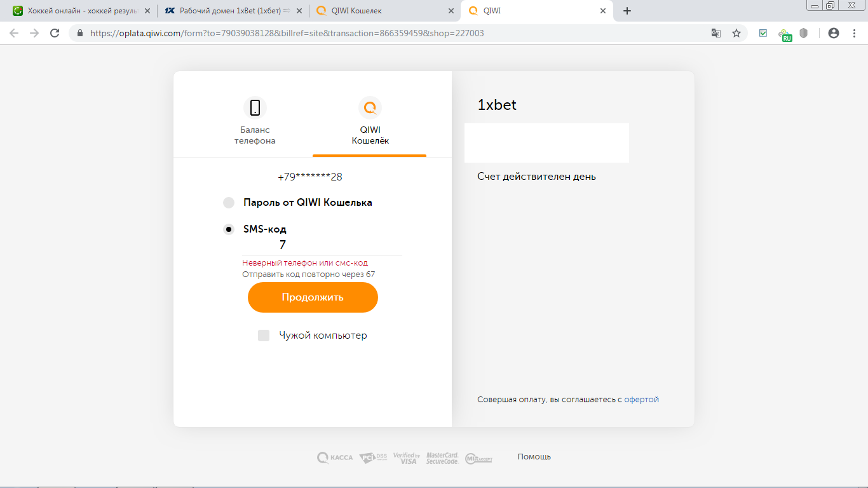Select the 'Пароль от QIWI Кошелька' radio option

[229, 203]
